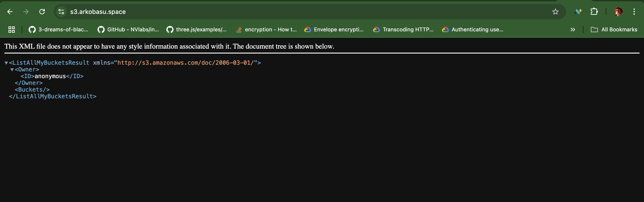The image size is (644, 202).
Task: Open the three-dot Chrome menu
Action: coord(634,11)
